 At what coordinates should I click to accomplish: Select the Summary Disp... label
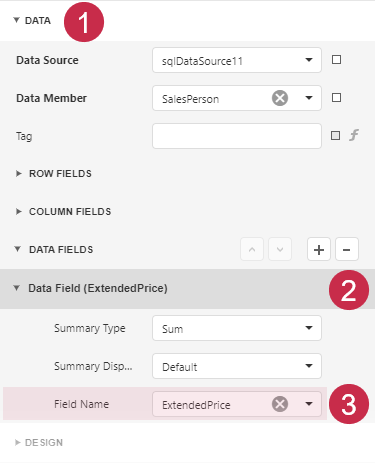[x=93, y=366]
